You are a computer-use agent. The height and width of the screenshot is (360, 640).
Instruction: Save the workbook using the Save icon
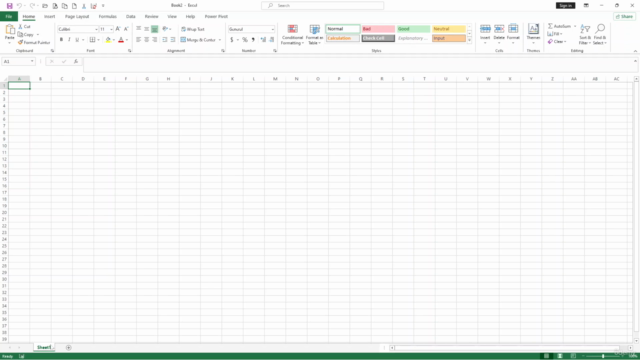(9, 6)
